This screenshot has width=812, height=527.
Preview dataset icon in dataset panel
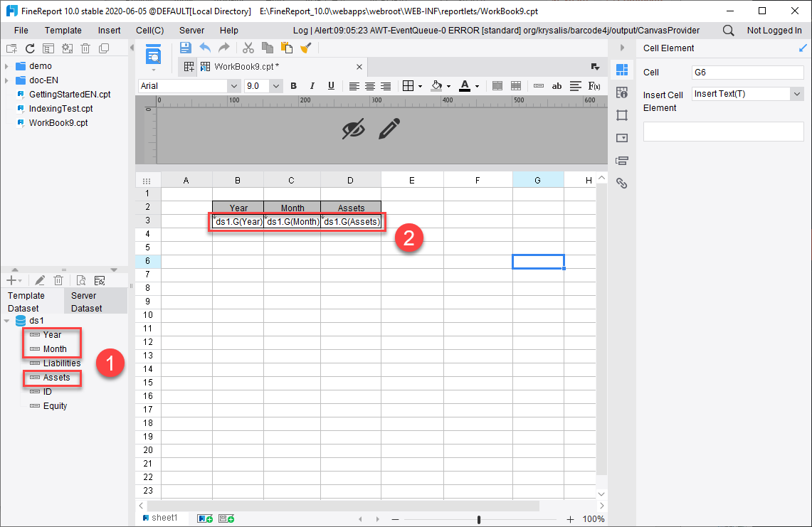click(x=81, y=281)
